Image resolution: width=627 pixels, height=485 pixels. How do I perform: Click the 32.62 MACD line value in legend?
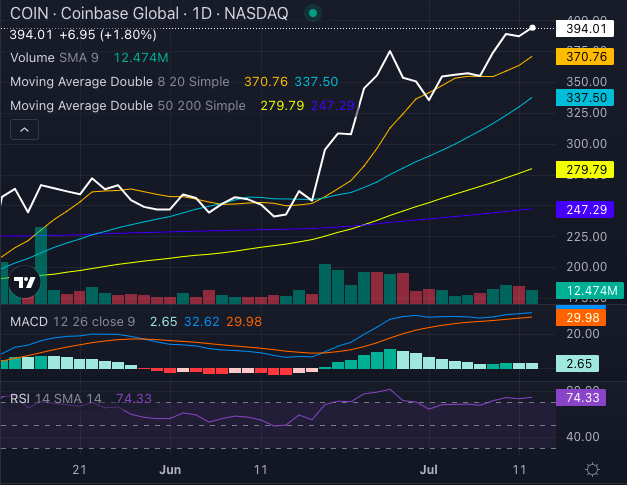tap(202, 321)
